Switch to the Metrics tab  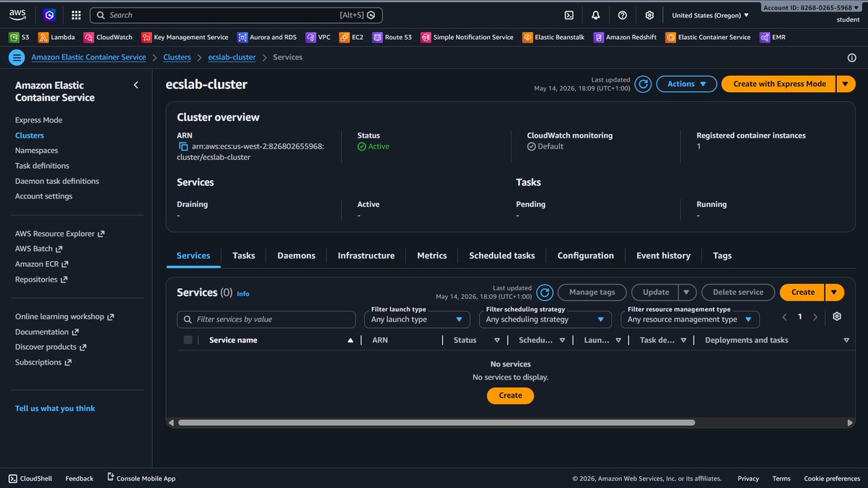click(x=431, y=256)
